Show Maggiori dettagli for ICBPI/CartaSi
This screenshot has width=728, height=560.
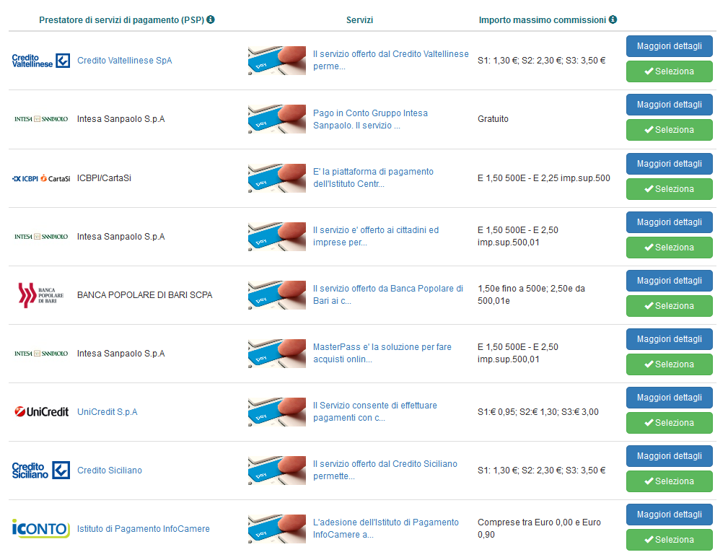click(x=669, y=163)
